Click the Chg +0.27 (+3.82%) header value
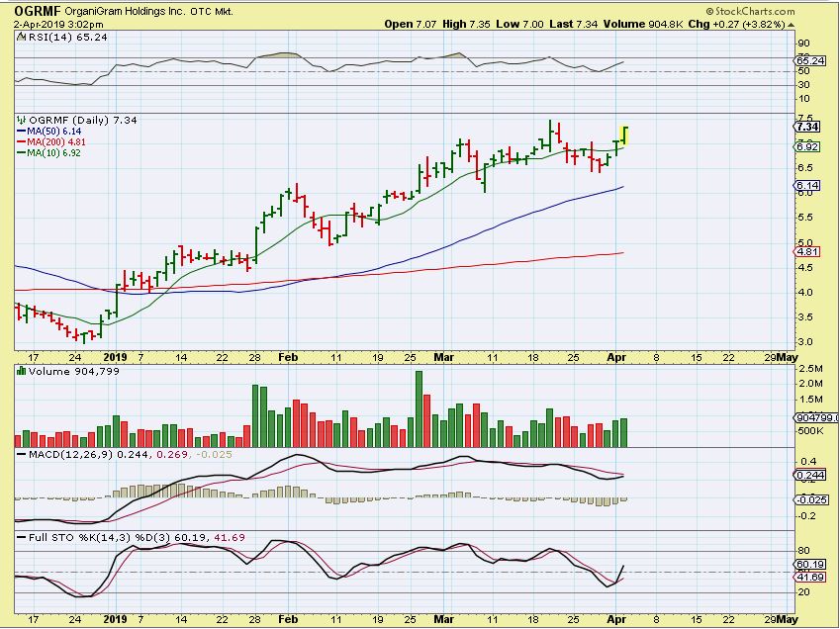Image resolution: width=840 pixels, height=629 pixels. click(x=736, y=24)
